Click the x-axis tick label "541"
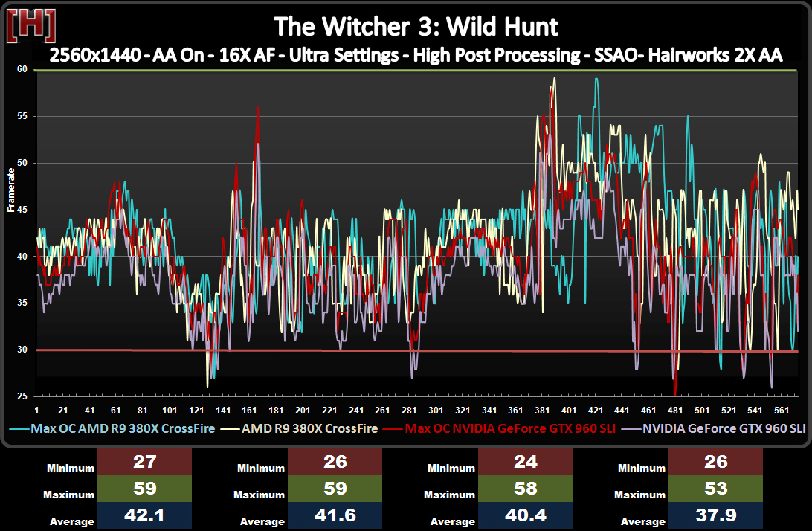 point(755,411)
